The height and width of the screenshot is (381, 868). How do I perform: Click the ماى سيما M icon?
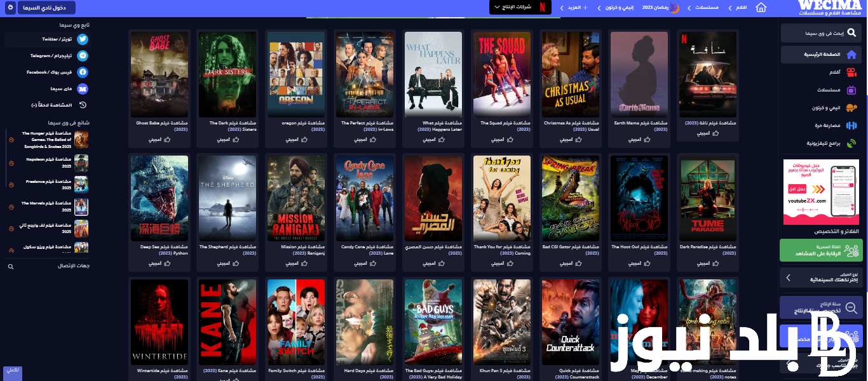click(x=83, y=89)
